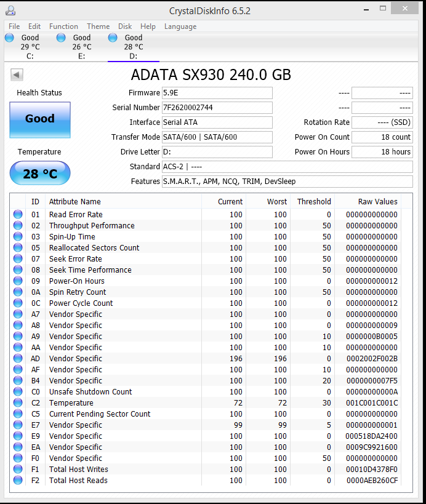Click status icon for Total Host Reads

pos(18,480)
